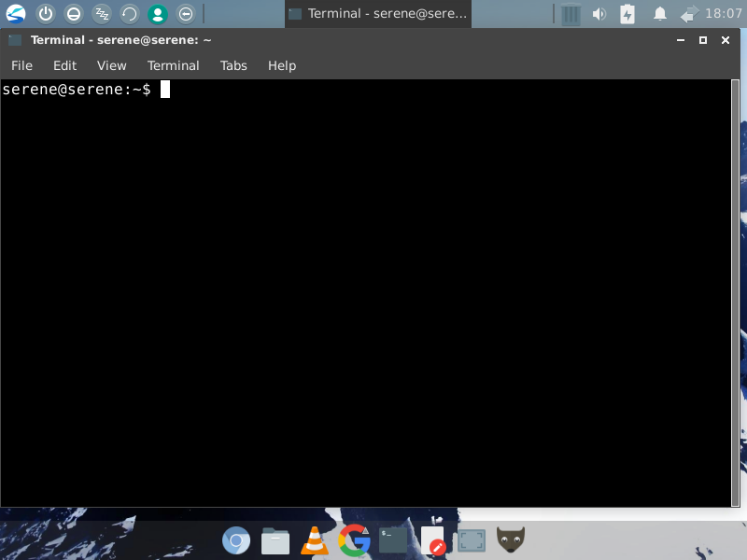Open the battery power indicator

pos(627,14)
